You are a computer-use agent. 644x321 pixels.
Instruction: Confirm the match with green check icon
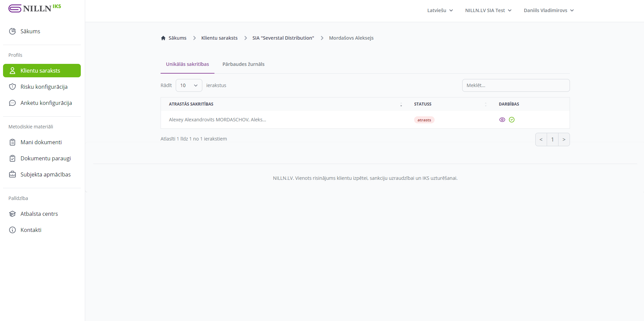tap(512, 120)
